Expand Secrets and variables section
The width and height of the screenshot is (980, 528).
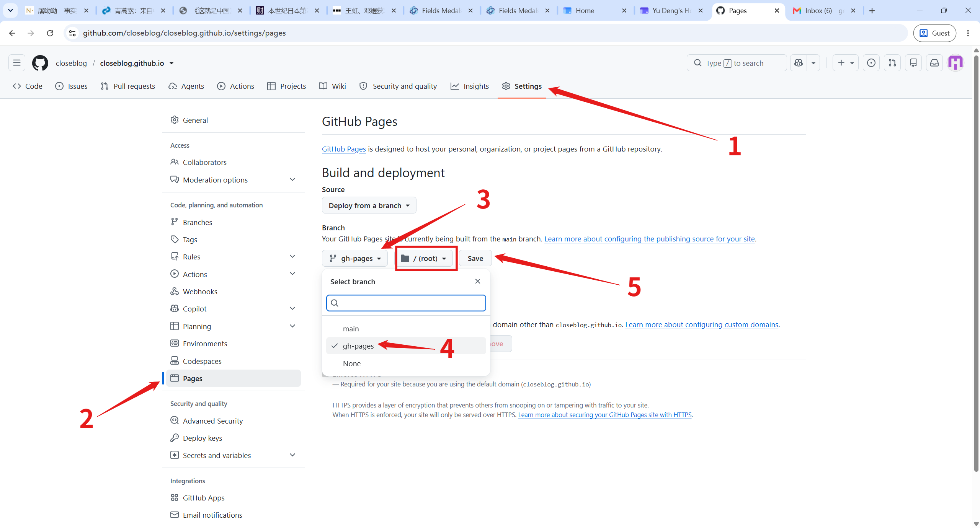(x=234, y=455)
